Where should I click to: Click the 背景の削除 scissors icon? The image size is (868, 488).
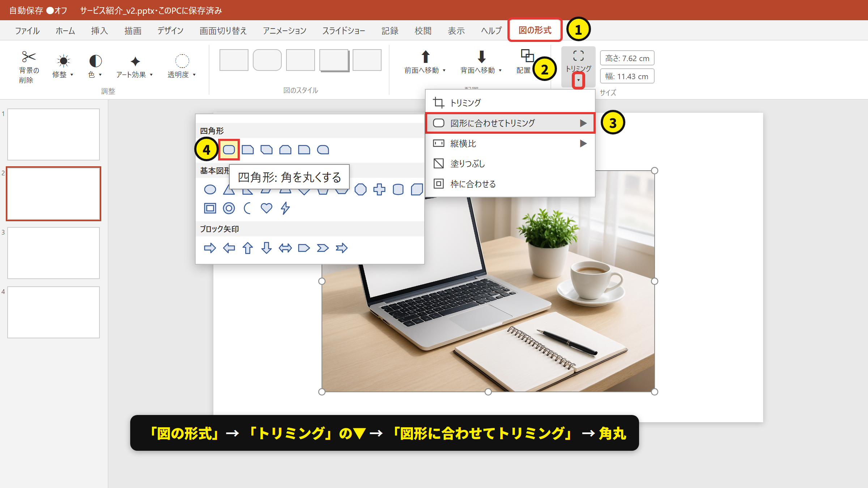pos(29,57)
